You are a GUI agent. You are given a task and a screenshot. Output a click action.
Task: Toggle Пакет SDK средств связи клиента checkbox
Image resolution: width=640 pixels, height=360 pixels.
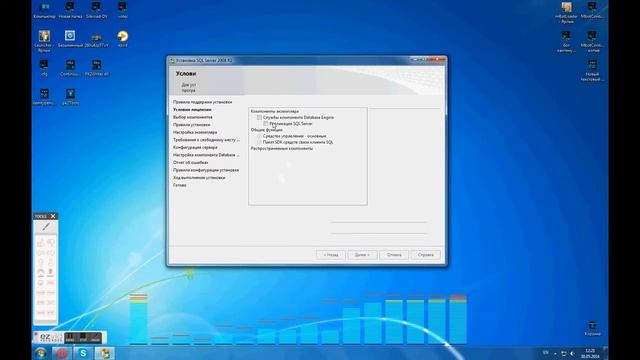coord(259,142)
